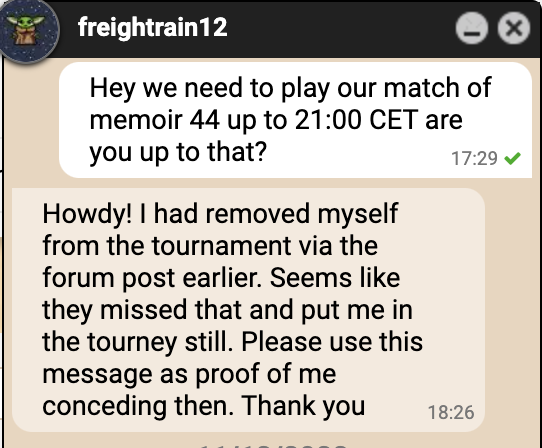The image size is (542, 448).
Task: Click empty area of the dark title bar
Action: click(339, 28)
